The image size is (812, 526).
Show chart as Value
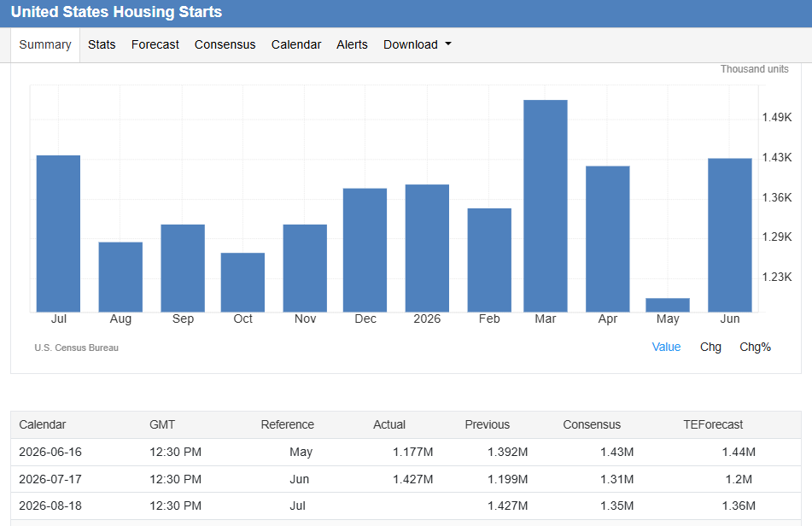pos(666,347)
